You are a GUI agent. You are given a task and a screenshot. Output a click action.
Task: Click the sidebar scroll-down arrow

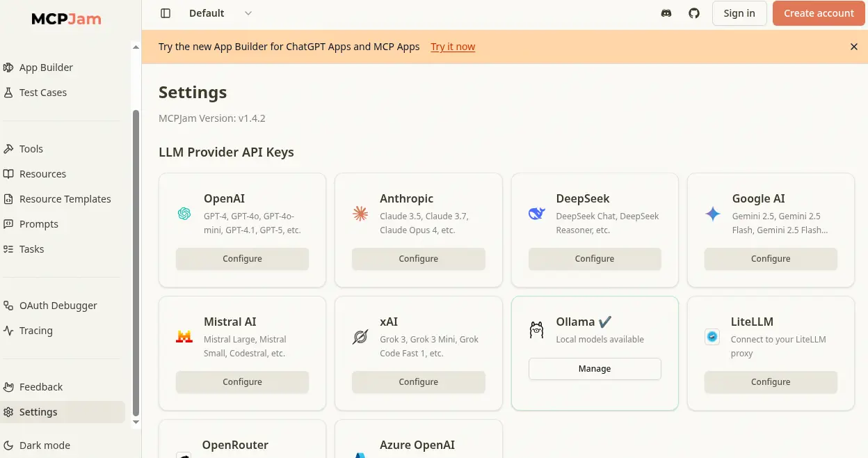click(136, 422)
